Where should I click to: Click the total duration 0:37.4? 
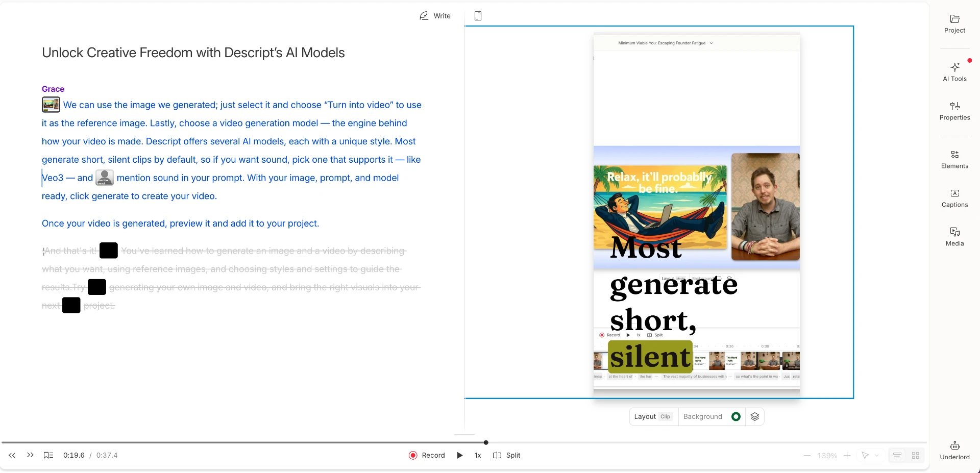107,455
